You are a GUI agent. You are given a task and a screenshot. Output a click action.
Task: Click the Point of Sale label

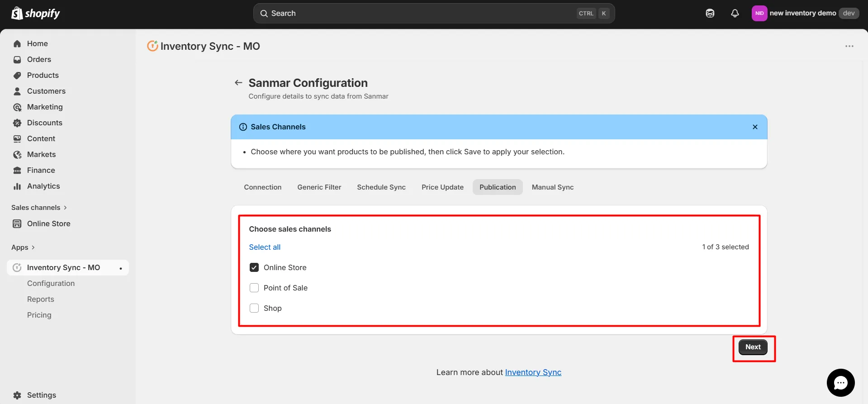point(285,288)
